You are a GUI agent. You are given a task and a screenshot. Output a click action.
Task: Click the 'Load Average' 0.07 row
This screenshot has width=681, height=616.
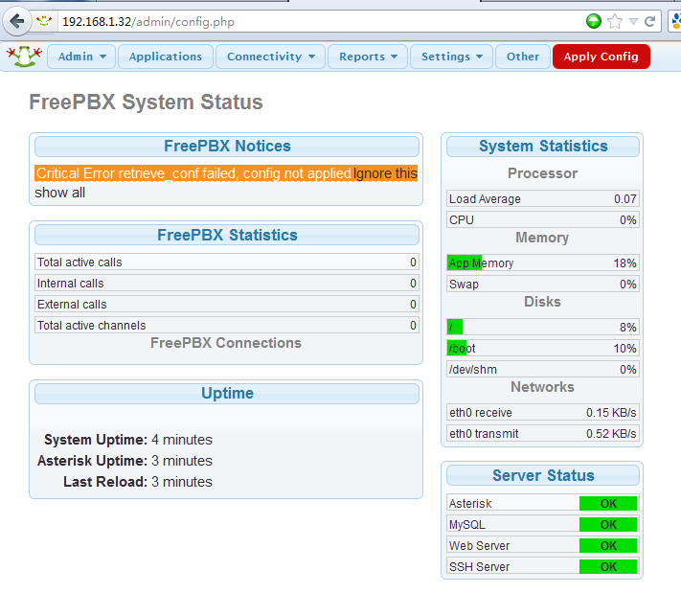click(x=543, y=199)
